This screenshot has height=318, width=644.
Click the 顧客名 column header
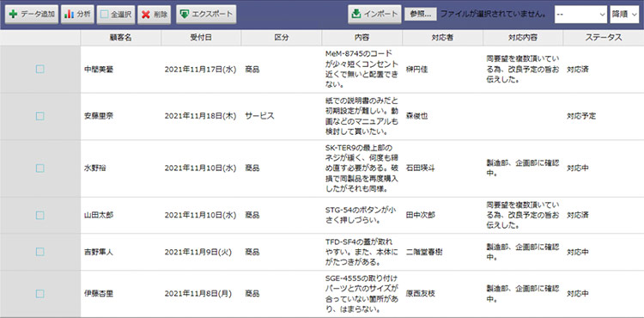[121, 38]
